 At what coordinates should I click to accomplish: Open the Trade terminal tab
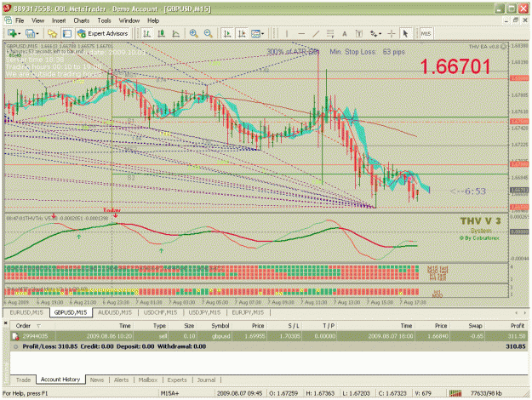click(24, 380)
